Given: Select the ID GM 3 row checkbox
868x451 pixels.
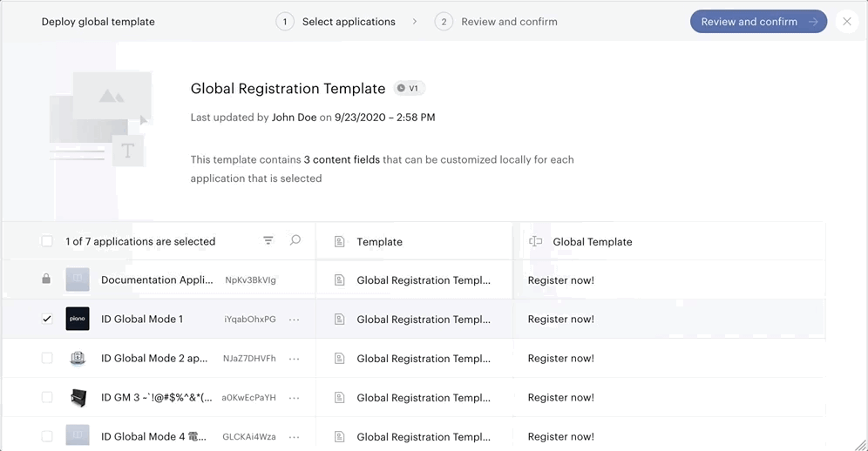Looking at the screenshot, I should click(47, 397).
